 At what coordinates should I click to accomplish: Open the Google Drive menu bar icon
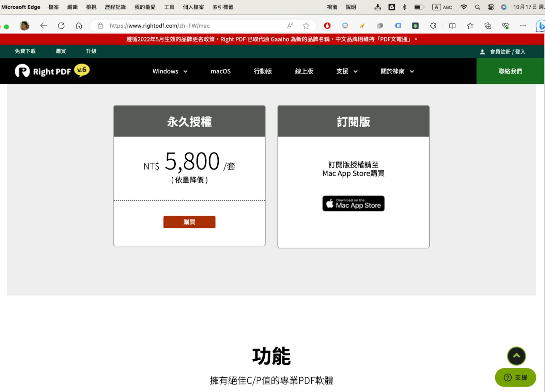tap(392, 7)
